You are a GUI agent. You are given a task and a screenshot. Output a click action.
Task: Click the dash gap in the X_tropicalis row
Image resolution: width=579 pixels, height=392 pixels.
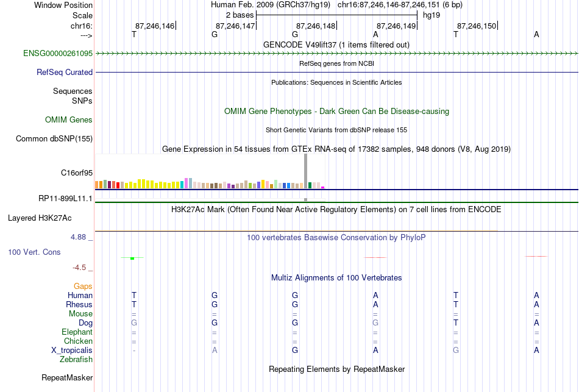point(134,351)
